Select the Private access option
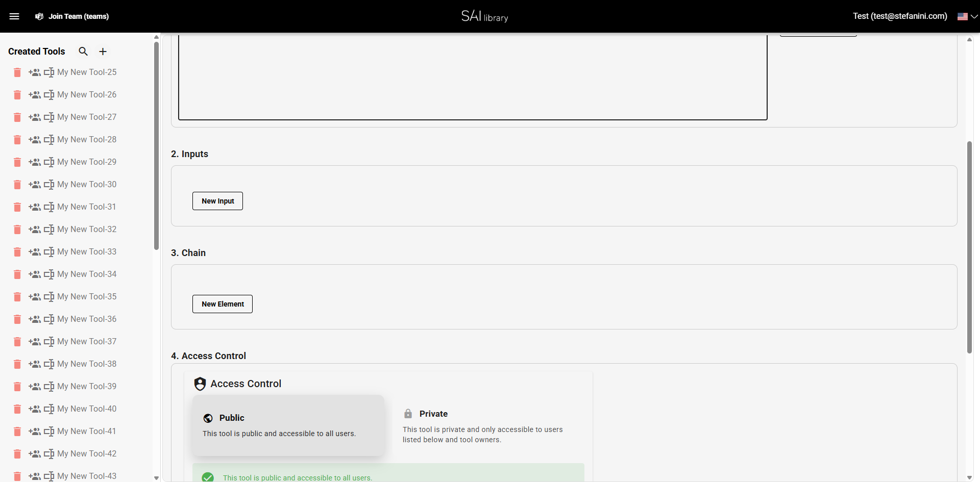This screenshot has width=980, height=482. click(x=490, y=426)
